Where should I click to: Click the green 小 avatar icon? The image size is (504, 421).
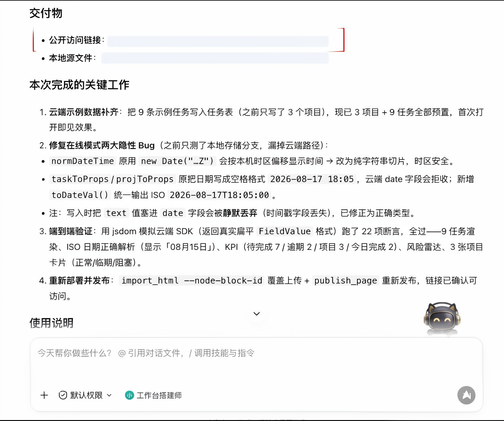click(129, 395)
